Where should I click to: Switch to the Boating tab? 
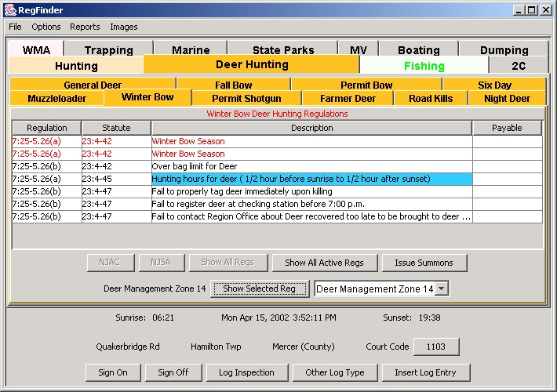[419, 49]
